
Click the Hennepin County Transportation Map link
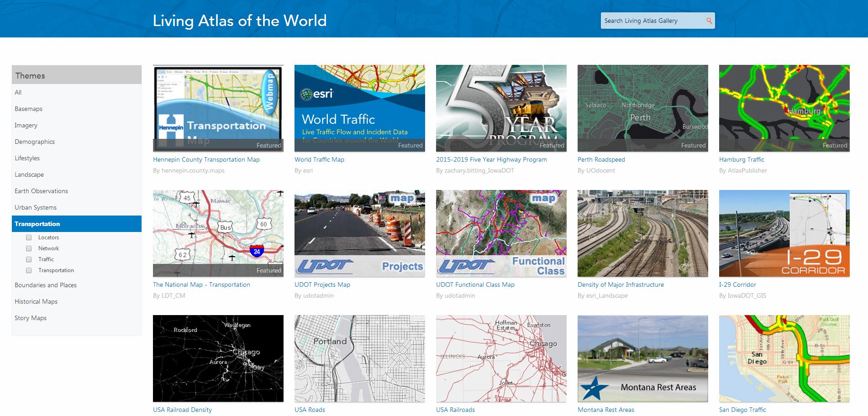click(x=206, y=159)
